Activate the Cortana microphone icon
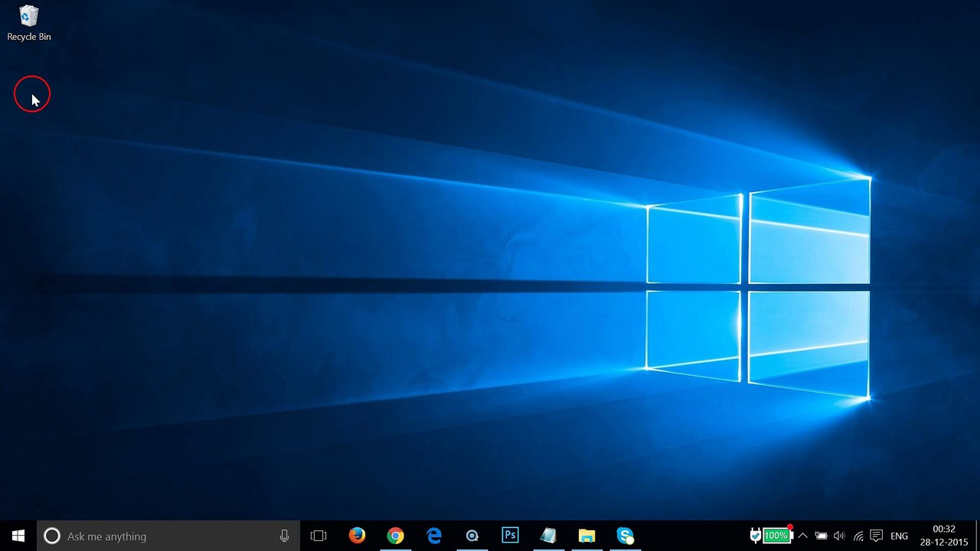This screenshot has height=551, width=980. pyautogui.click(x=284, y=536)
